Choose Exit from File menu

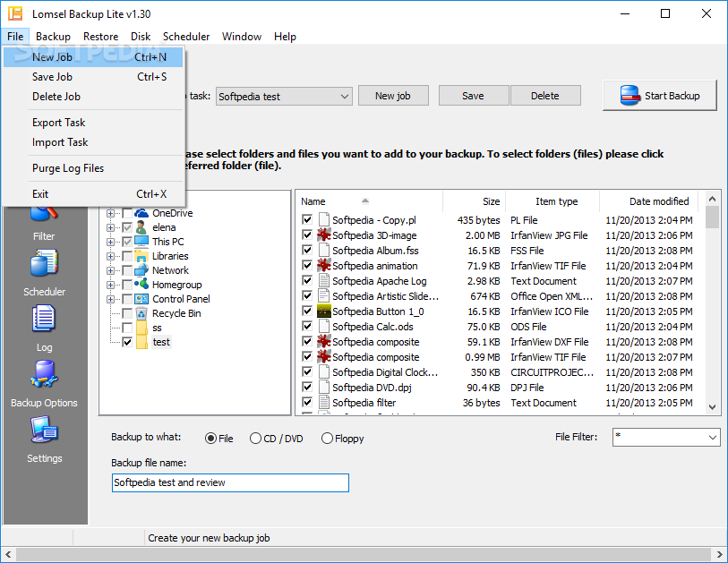(x=93, y=194)
